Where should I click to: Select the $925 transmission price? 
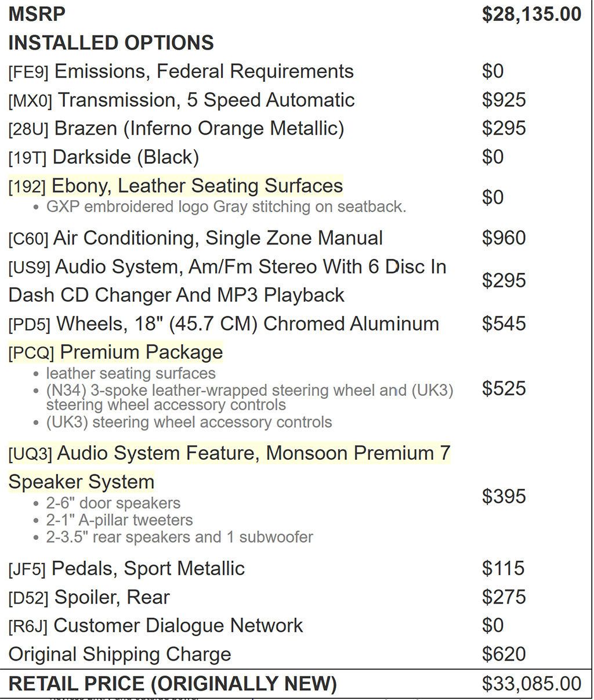click(504, 100)
